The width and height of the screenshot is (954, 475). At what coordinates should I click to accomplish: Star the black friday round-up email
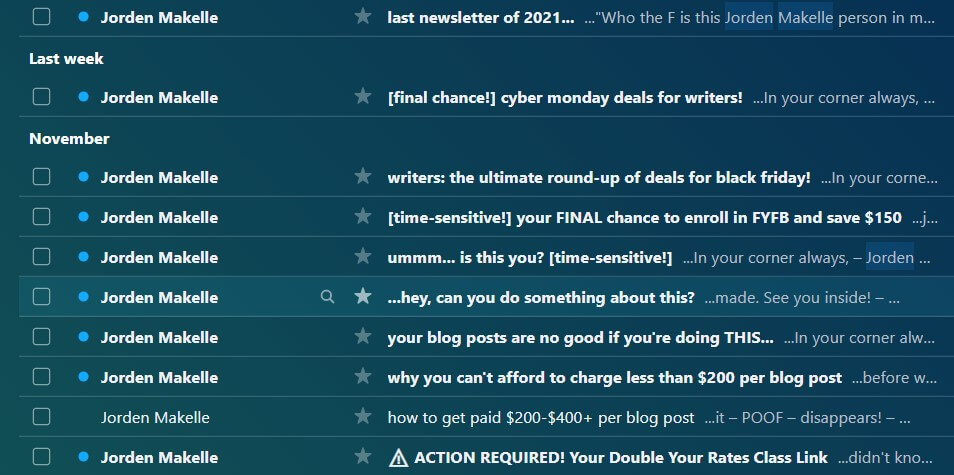(x=363, y=177)
